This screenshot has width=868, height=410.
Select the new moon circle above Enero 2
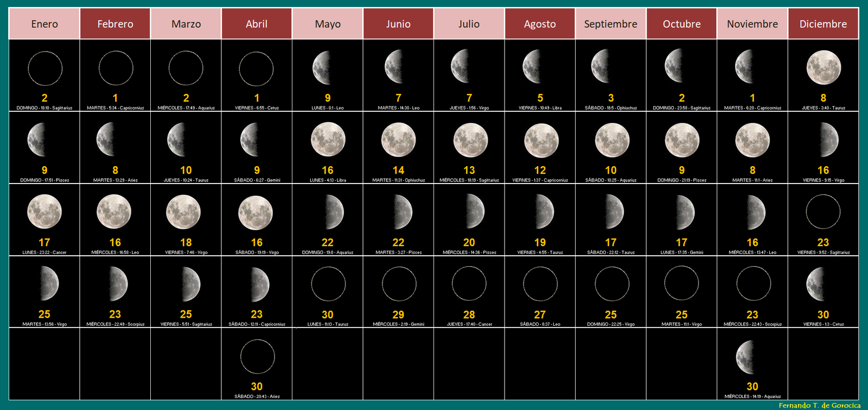(44, 68)
